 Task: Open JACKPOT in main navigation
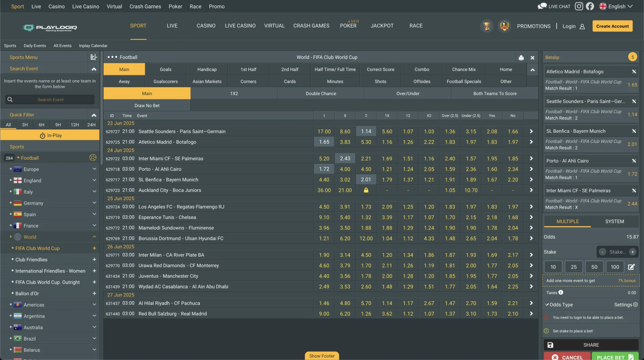point(382,26)
